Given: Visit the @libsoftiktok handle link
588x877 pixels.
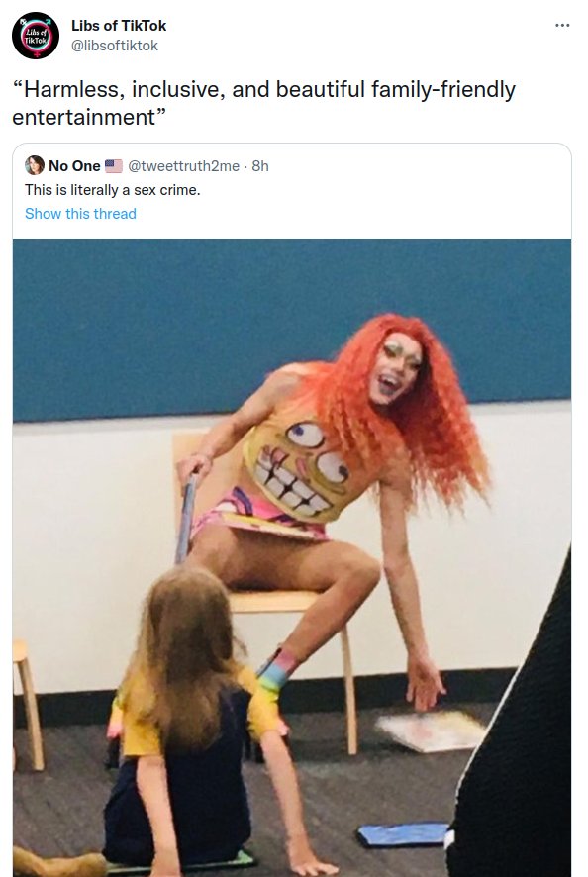Looking at the screenshot, I should click(x=115, y=46).
